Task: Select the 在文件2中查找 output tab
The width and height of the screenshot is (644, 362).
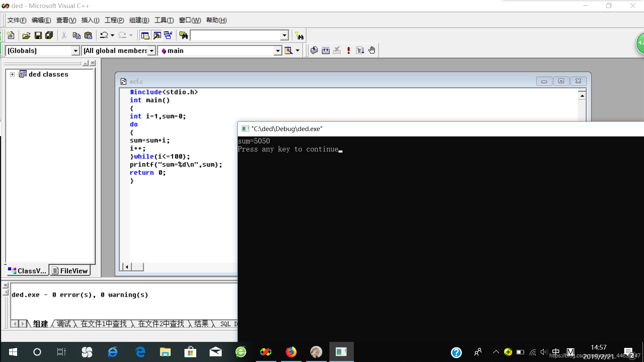Action: (161, 324)
